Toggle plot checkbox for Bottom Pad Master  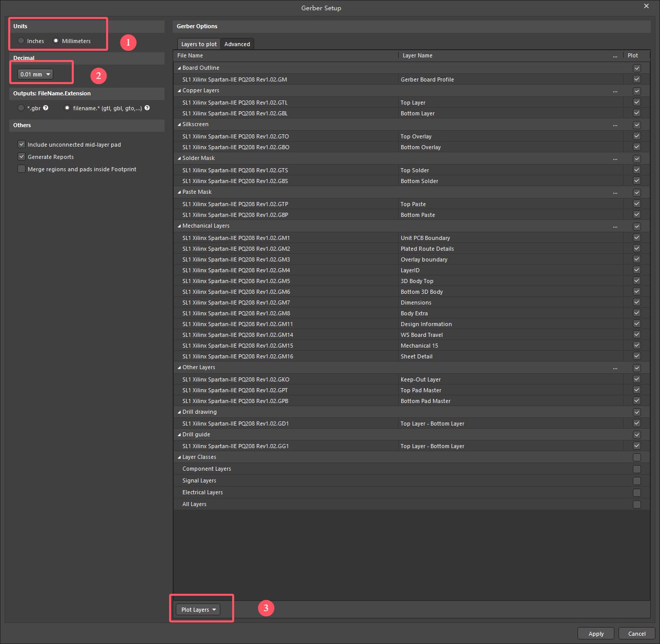(x=637, y=400)
